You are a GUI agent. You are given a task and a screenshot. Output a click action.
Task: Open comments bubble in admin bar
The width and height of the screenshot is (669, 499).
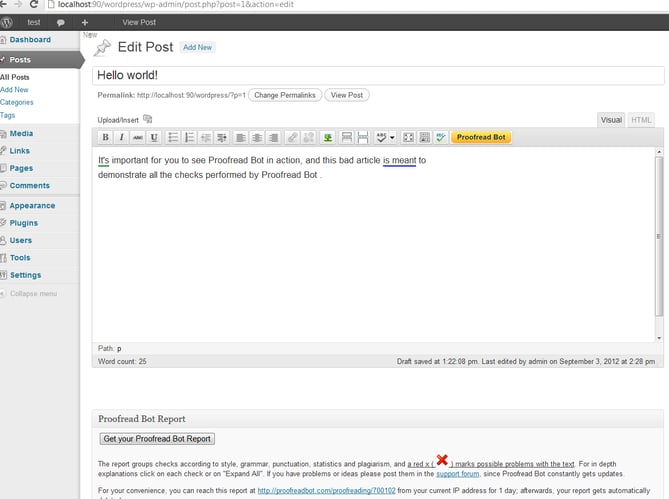pos(61,21)
